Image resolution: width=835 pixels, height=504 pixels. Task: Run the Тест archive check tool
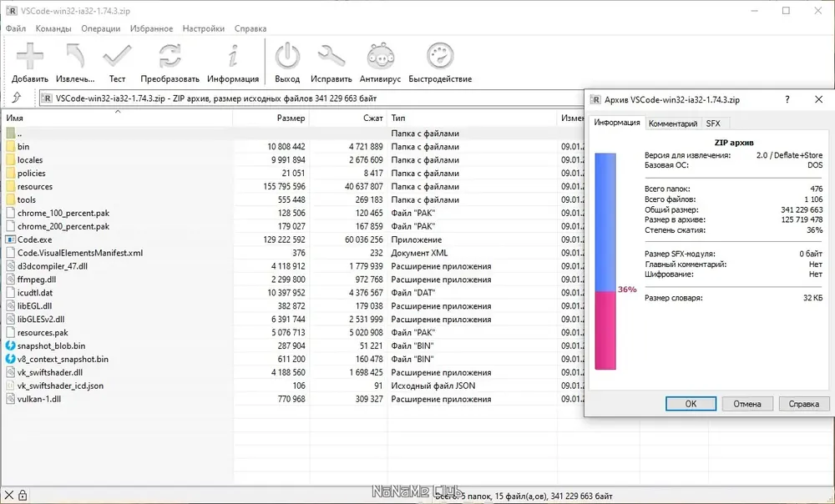click(x=117, y=56)
